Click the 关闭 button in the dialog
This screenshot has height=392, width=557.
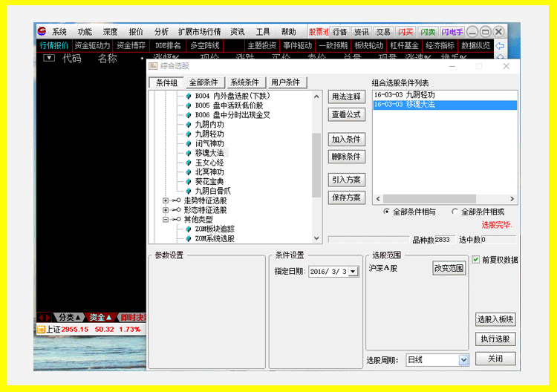pyautogui.click(x=495, y=359)
